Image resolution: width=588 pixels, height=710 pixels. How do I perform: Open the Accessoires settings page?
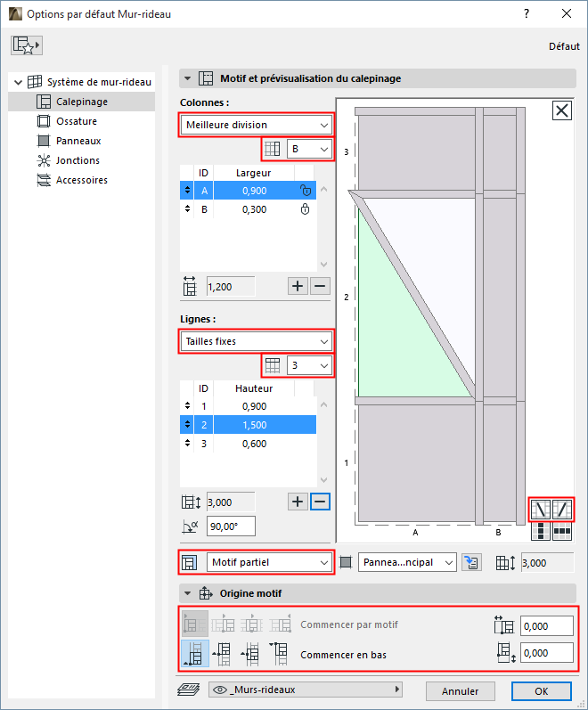pos(82,180)
